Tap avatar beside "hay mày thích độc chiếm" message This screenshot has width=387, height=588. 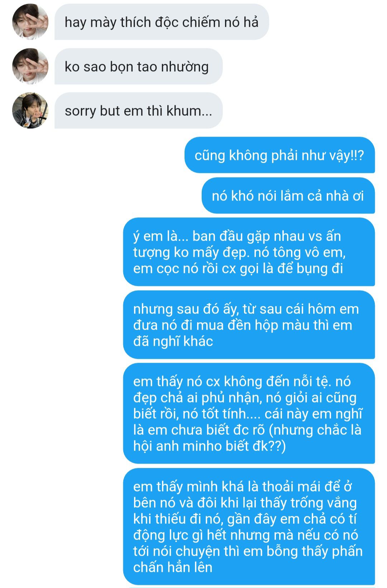30,22
